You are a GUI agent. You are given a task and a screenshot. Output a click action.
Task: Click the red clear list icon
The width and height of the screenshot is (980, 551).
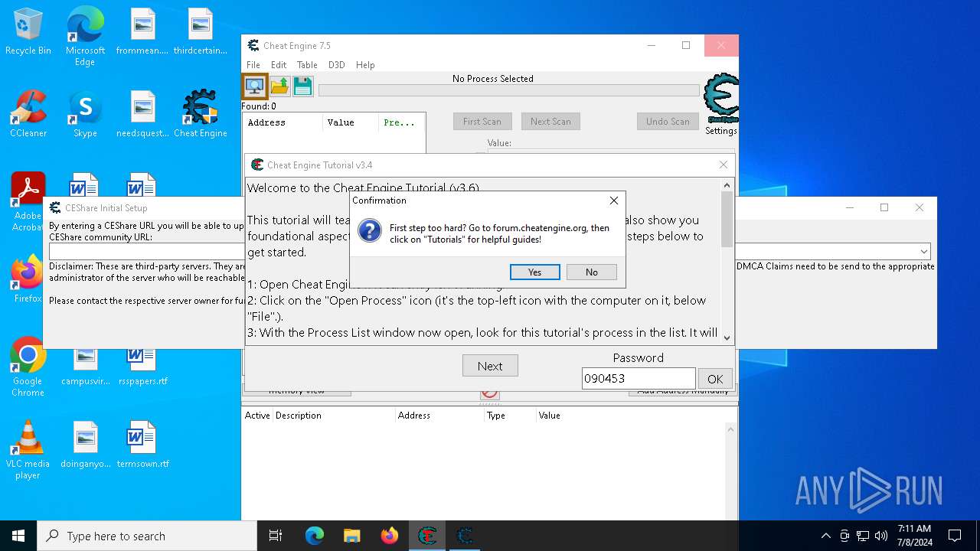coord(490,393)
